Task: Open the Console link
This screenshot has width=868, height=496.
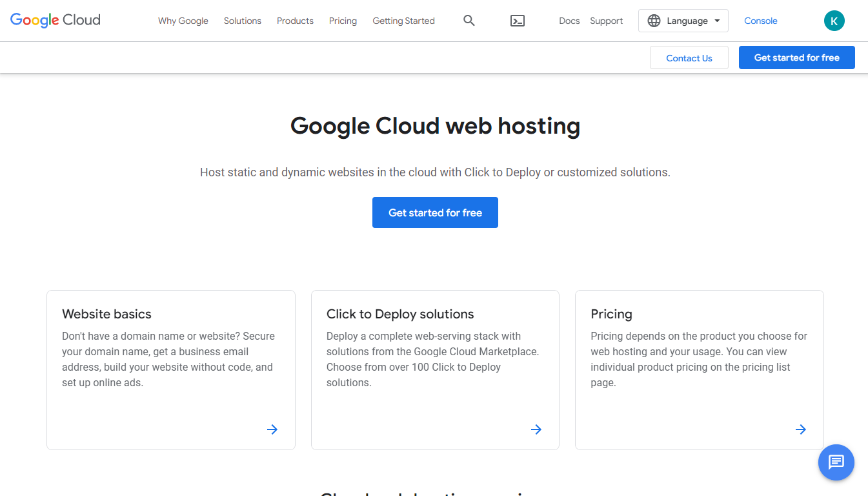Action: [761, 21]
